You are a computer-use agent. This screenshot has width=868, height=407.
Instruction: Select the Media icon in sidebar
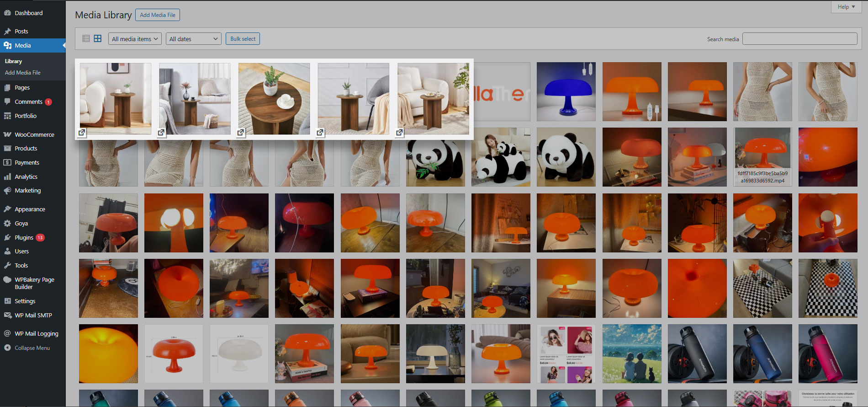pyautogui.click(x=7, y=45)
